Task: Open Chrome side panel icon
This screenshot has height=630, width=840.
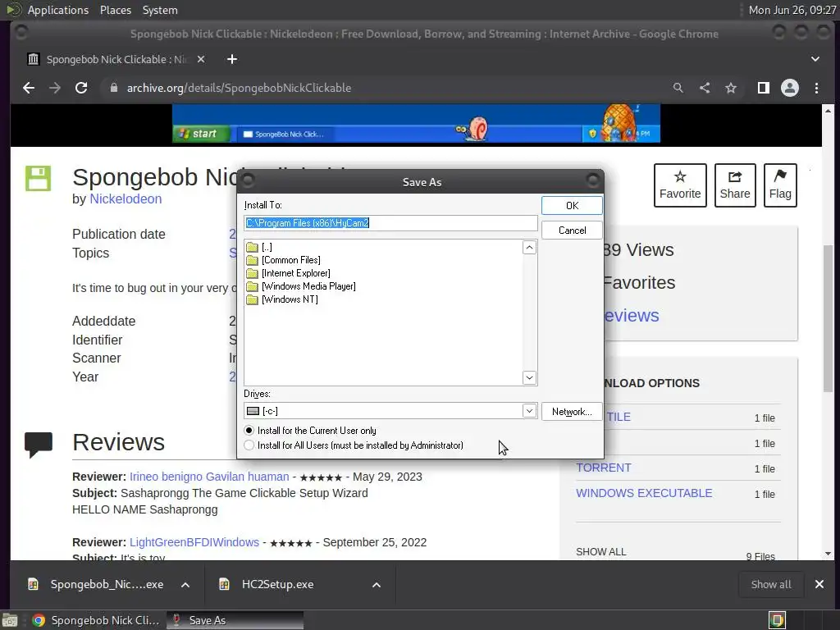Action: pos(764,88)
